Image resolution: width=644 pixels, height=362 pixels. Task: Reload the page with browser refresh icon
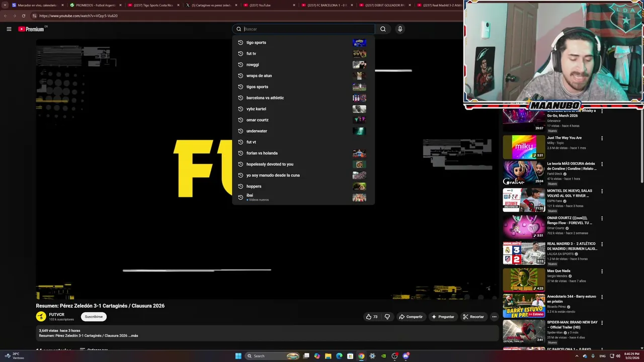coord(23,16)
